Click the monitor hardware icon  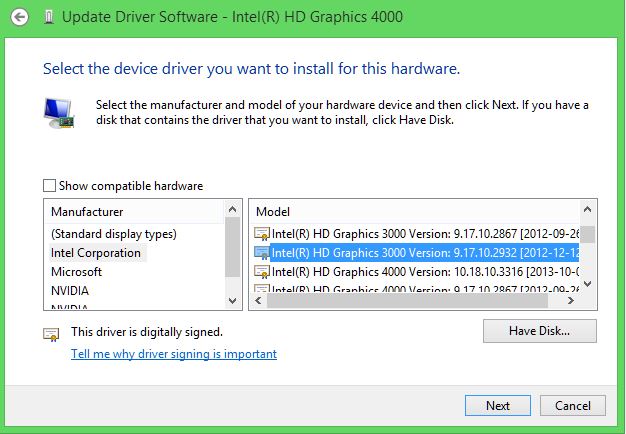point(59,113)
